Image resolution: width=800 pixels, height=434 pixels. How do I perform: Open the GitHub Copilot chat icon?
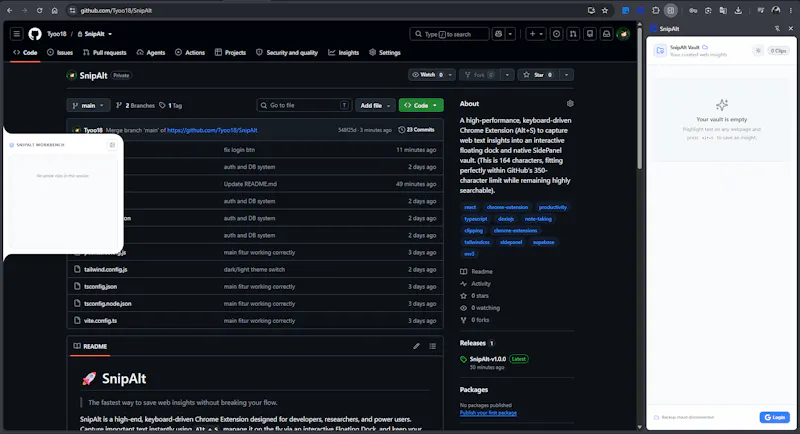coord(498,34)
